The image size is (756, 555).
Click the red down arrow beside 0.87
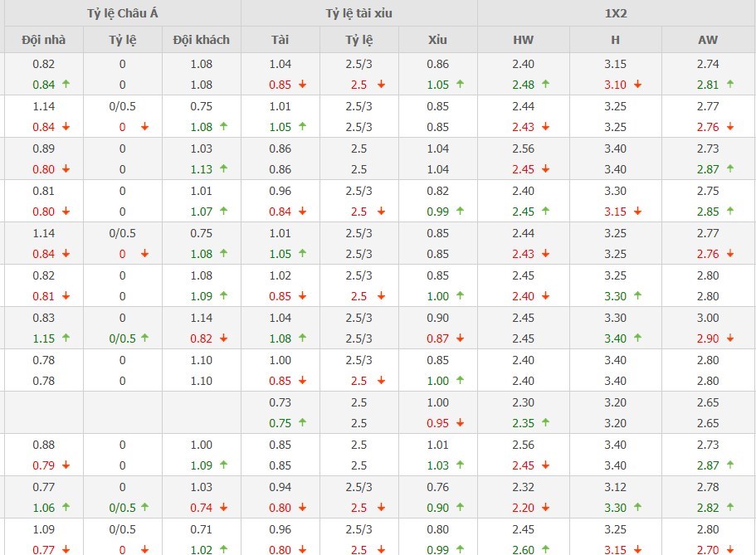pyautogui.click(x=460, y=338)
